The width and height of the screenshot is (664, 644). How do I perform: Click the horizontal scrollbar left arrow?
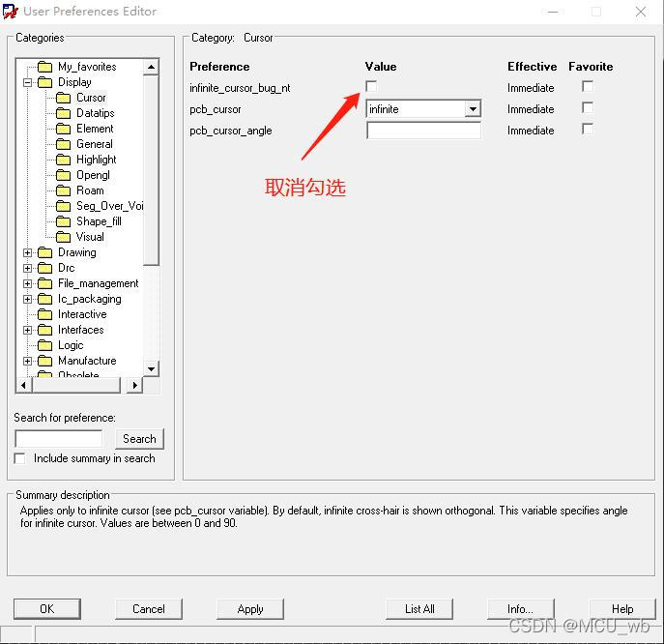(24, 385)
